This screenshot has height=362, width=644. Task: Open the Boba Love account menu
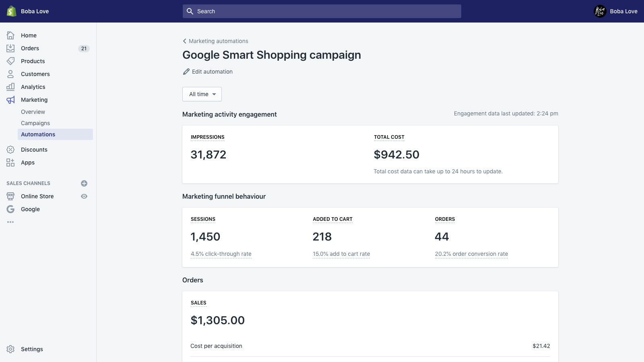point(616,11)
